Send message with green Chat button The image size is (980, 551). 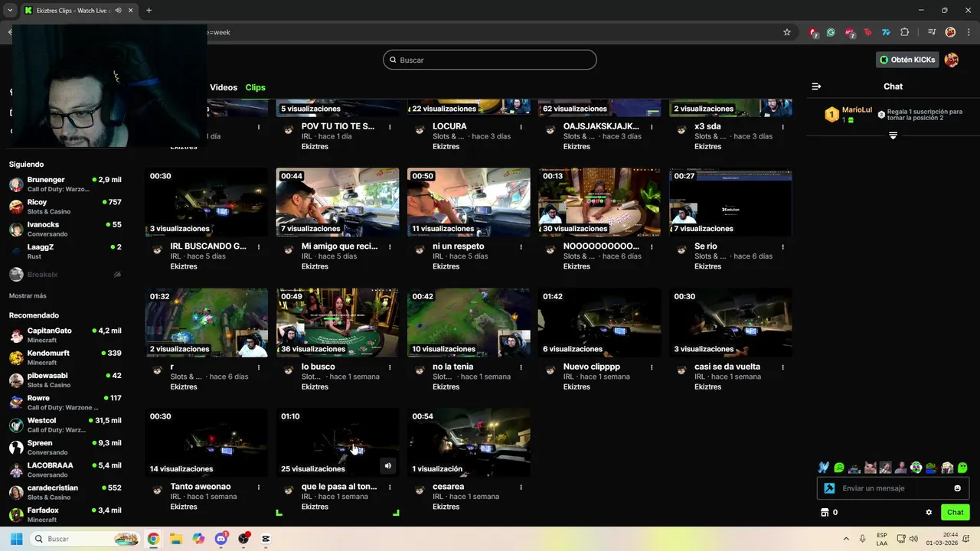click(955, 513)
